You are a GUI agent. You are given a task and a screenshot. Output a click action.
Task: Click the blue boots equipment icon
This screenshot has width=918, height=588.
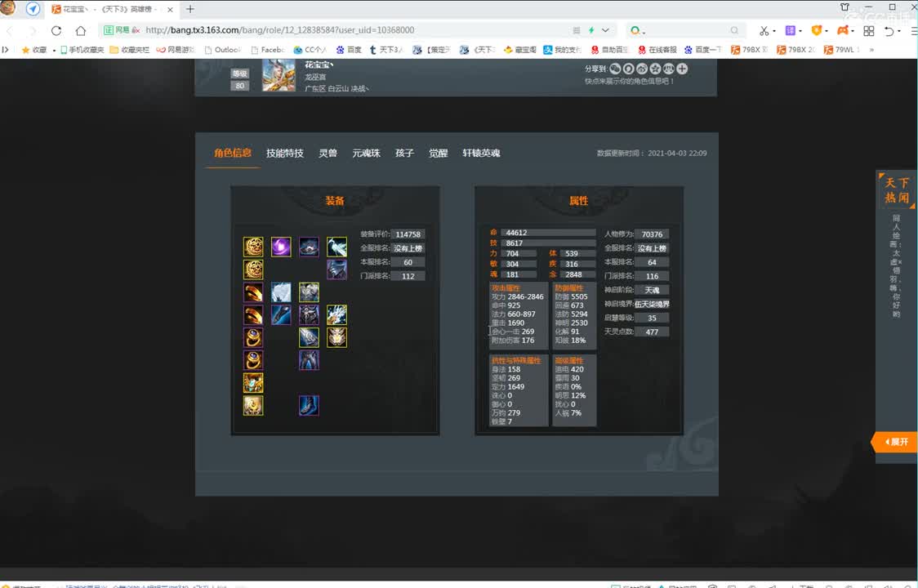pos(309,405)
